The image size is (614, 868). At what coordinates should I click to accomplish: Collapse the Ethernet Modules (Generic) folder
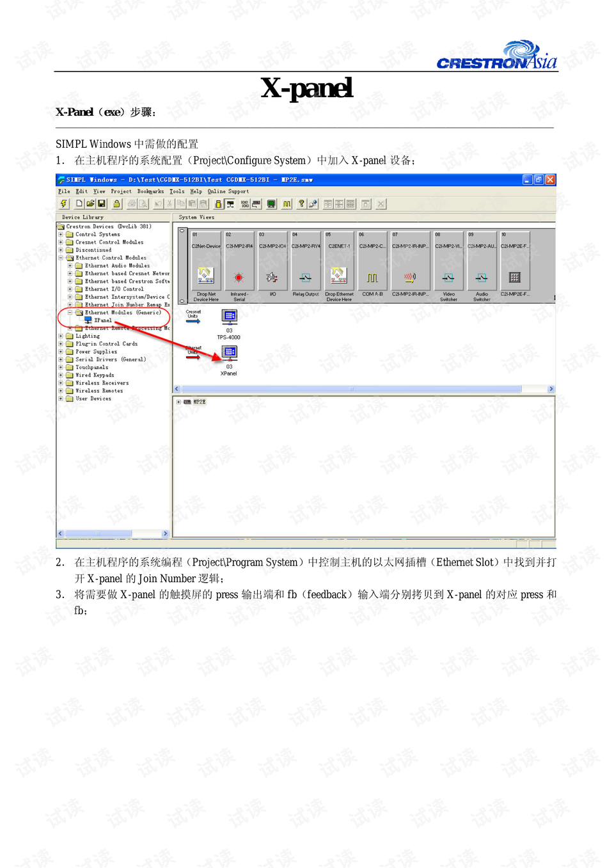pyautogui.click(x=70, y=312)
